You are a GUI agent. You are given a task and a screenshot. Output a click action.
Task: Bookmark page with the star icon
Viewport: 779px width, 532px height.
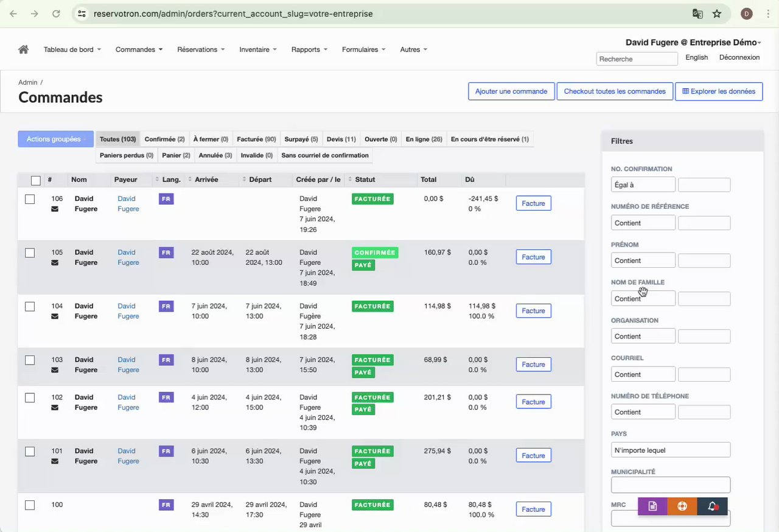pos(717,13)
